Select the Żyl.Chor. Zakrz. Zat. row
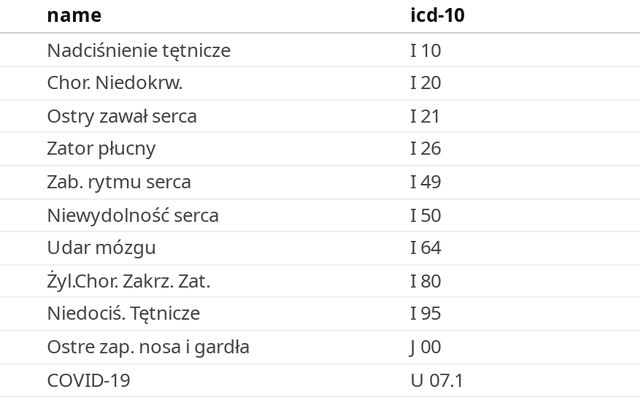Viewport: 640px width, 400px height. tap(129, 281)
